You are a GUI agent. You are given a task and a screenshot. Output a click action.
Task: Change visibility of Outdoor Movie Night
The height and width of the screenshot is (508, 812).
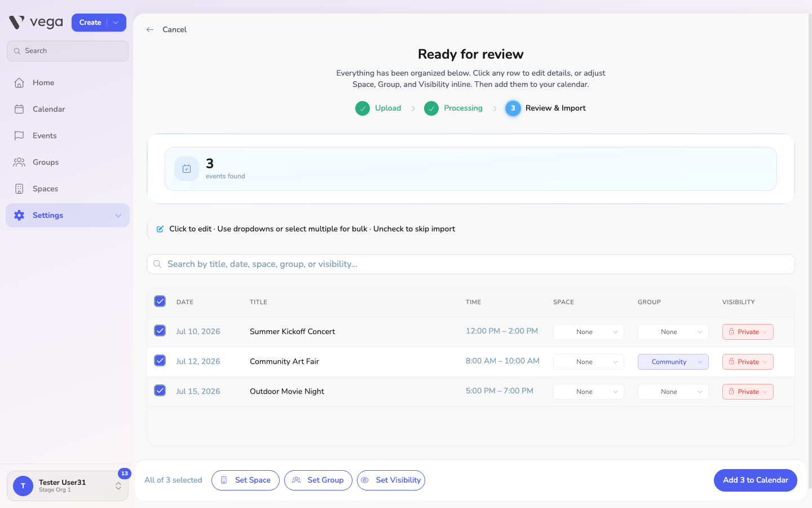(748, 392)
